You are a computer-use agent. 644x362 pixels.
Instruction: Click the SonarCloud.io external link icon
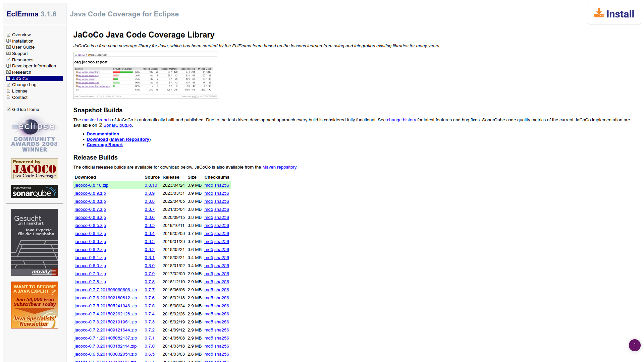(x=100, y=125)
